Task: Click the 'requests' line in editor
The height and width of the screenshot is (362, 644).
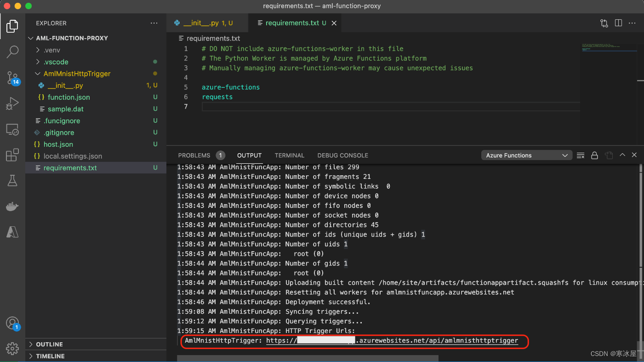Action: [217, 97]
